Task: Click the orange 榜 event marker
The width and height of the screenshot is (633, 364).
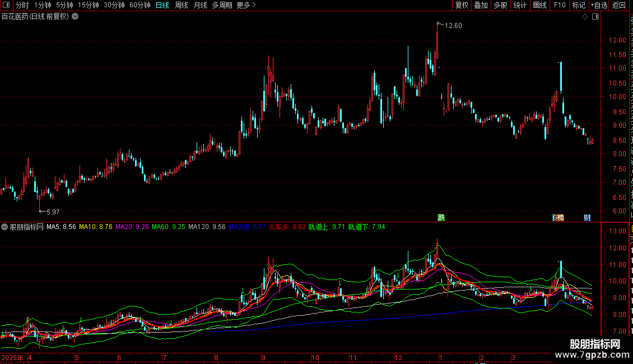Action: tap(558, 217)
